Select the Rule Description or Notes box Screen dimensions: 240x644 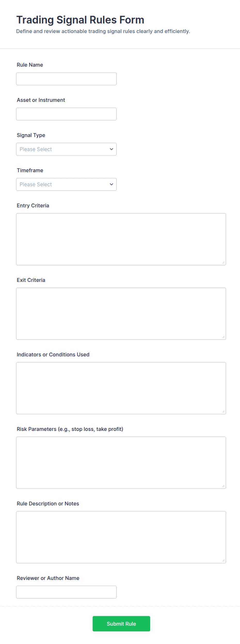click(x=121, y=537)
